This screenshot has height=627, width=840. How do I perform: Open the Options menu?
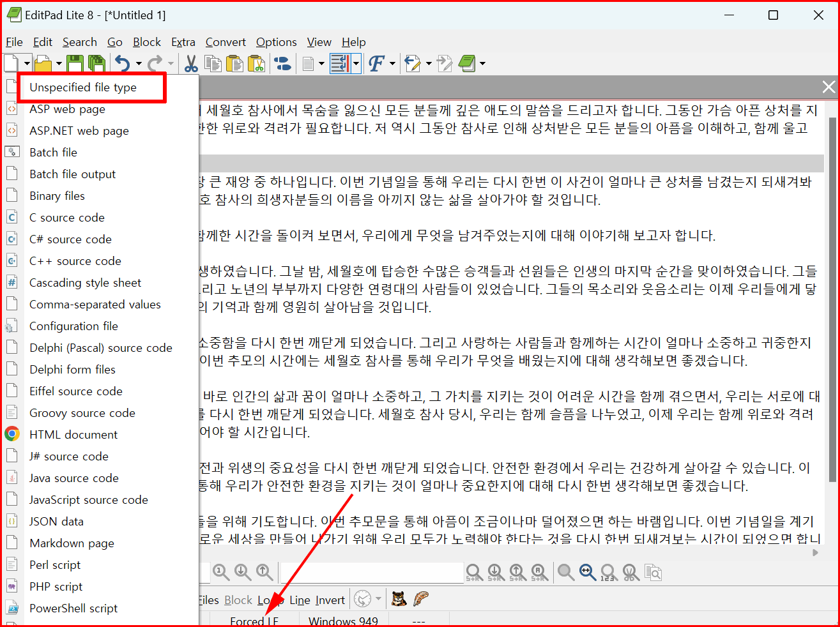[277, 42]
